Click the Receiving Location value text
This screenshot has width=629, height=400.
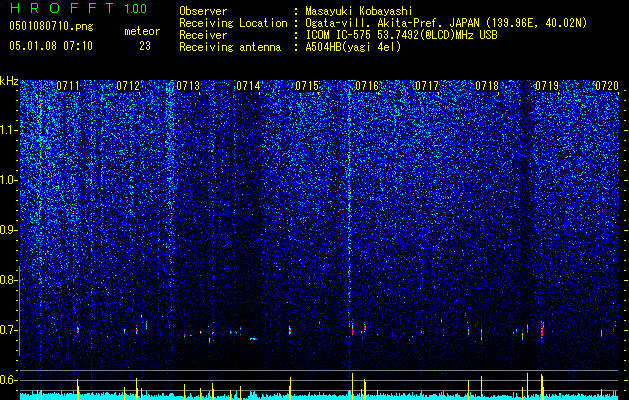click(x=446, y=24)
